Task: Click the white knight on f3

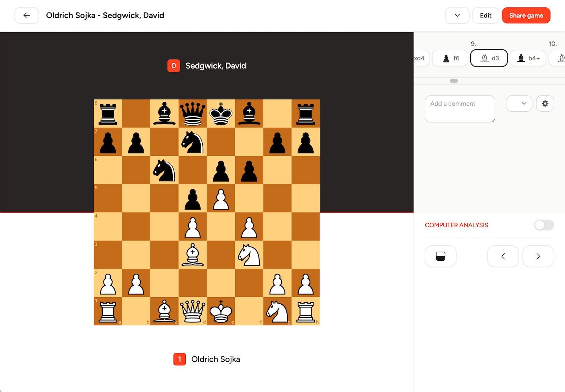Action: coord(249,255)
